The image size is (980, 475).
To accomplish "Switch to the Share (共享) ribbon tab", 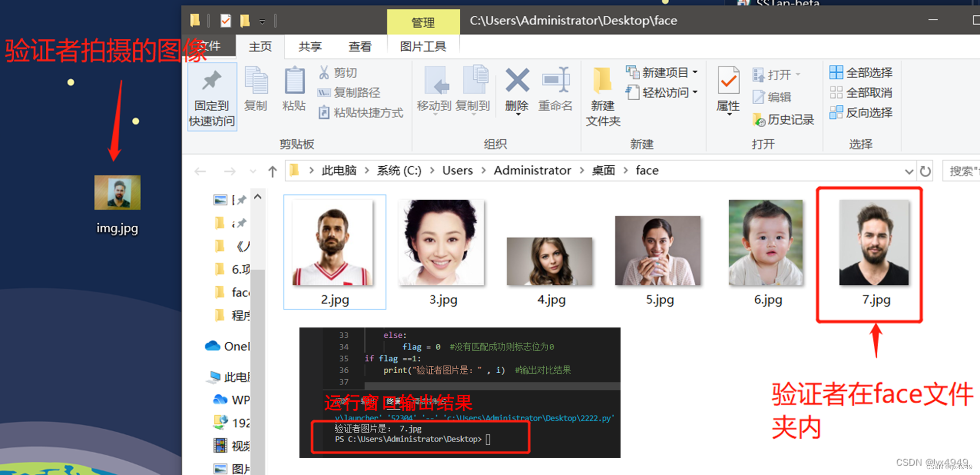I will click(x=310, y=47).
